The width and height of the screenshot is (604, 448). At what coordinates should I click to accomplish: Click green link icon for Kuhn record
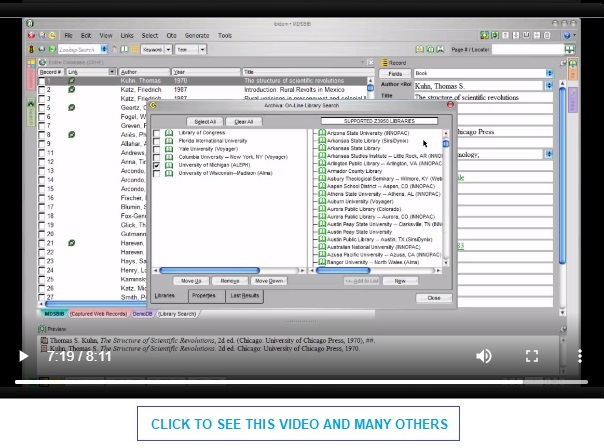(x=71, y=81)
